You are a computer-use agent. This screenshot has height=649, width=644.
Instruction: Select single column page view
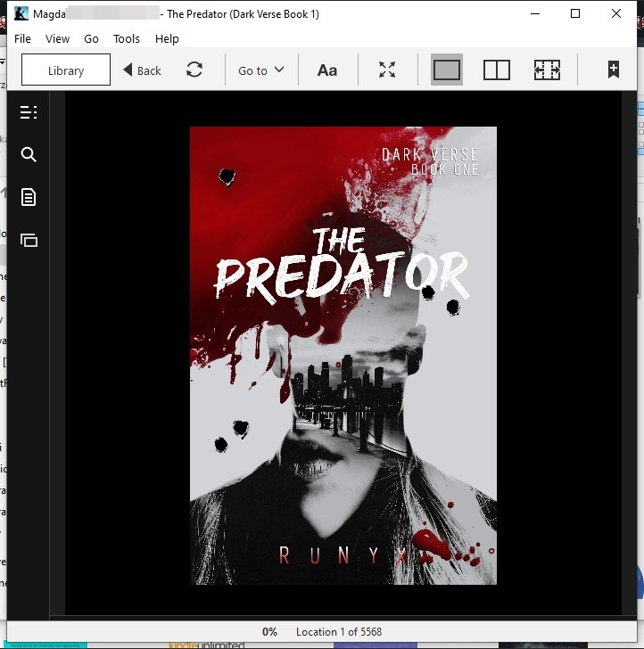447,70
